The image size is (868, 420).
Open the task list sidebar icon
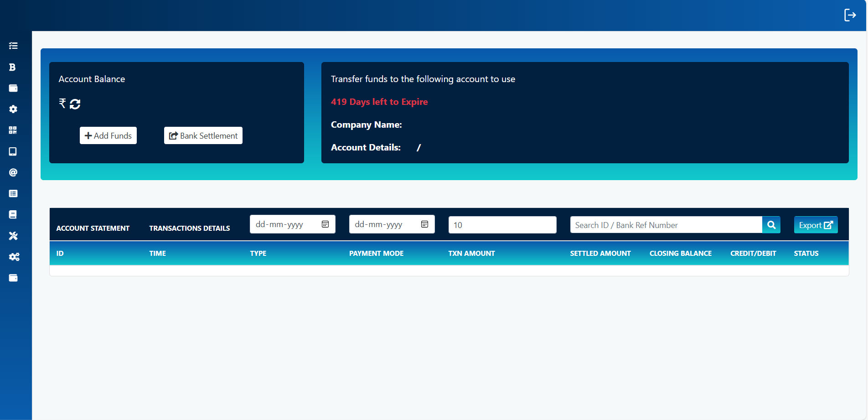coord(13,46)
